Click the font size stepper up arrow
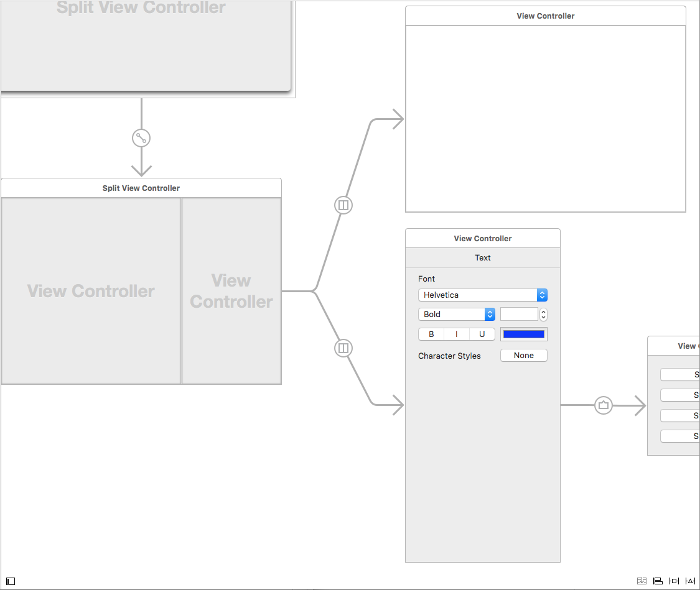Viewport: 700px width, 590px height. pyautogui.click(x=543, y=311)
